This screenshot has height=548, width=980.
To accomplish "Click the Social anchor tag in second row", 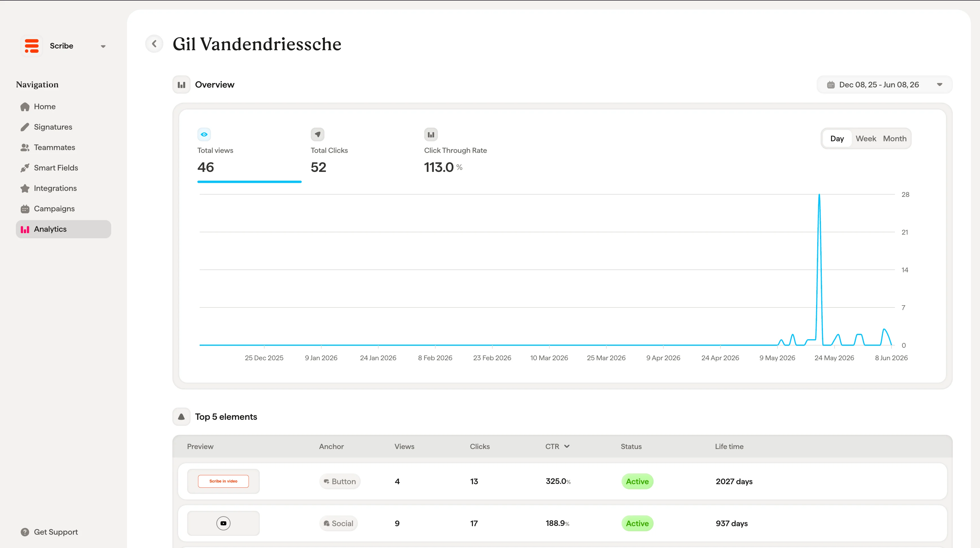I will (339, 523).
